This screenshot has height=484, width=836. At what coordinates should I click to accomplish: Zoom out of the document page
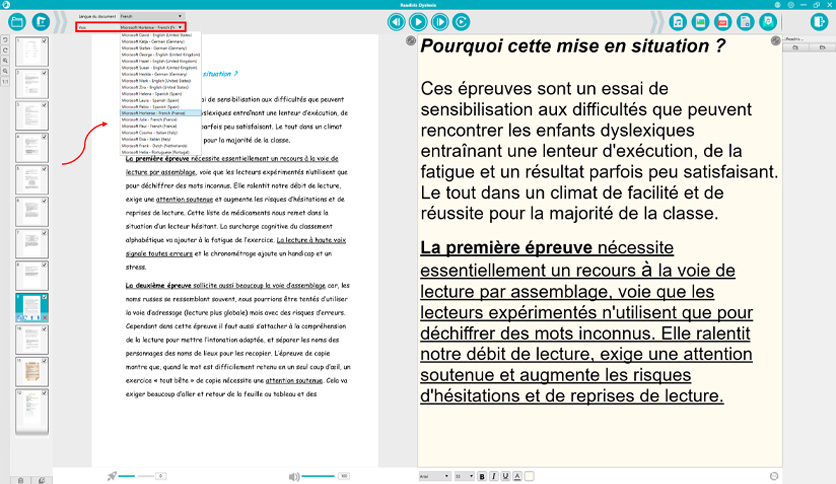[x=5, y=71]
